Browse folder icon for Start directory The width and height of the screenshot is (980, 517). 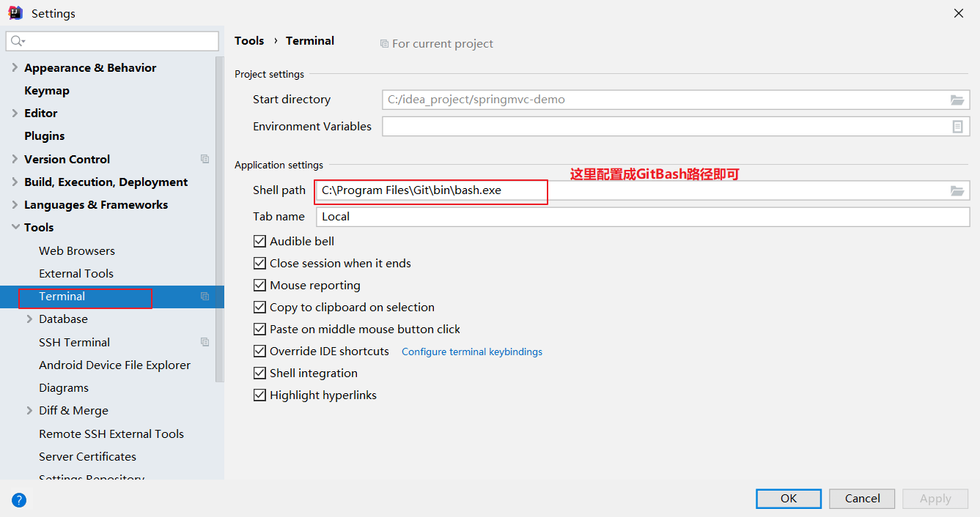[957, 100]
